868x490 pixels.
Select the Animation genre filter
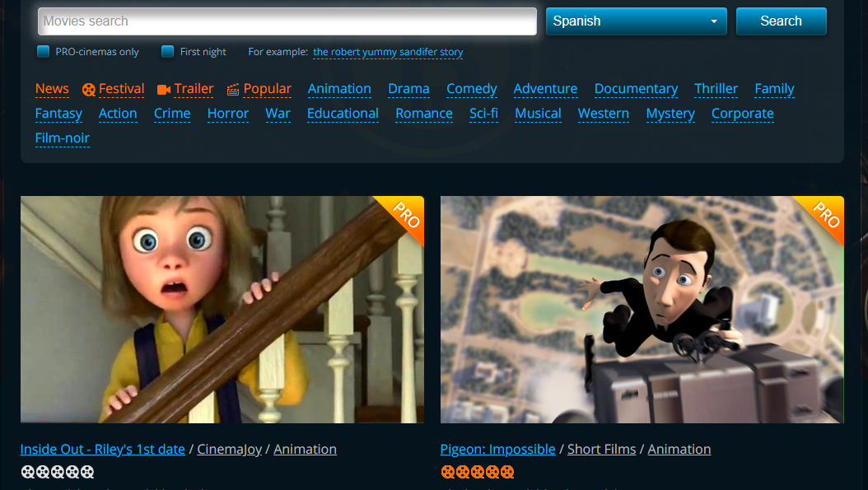coord(339,89)
